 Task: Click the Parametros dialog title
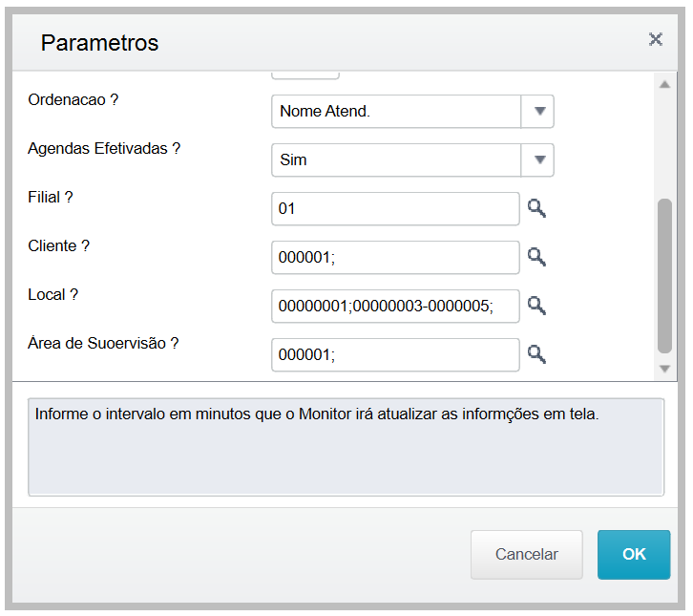99,43
